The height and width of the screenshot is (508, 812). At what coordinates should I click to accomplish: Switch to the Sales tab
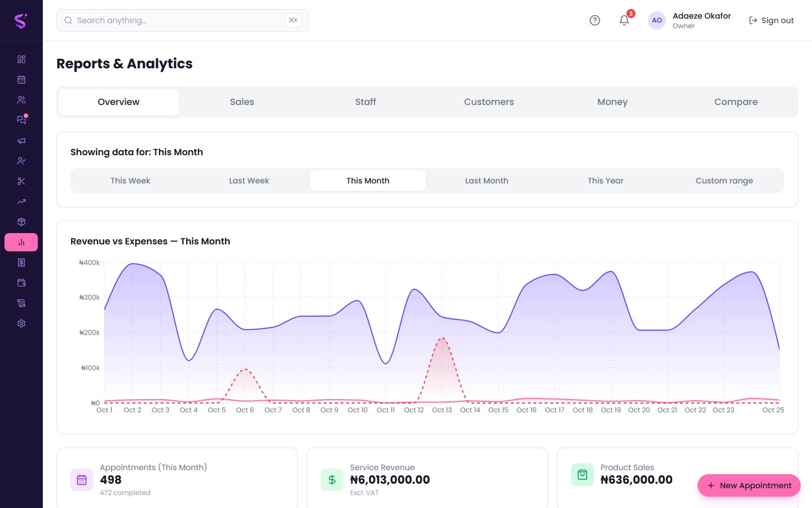[242, 102]
